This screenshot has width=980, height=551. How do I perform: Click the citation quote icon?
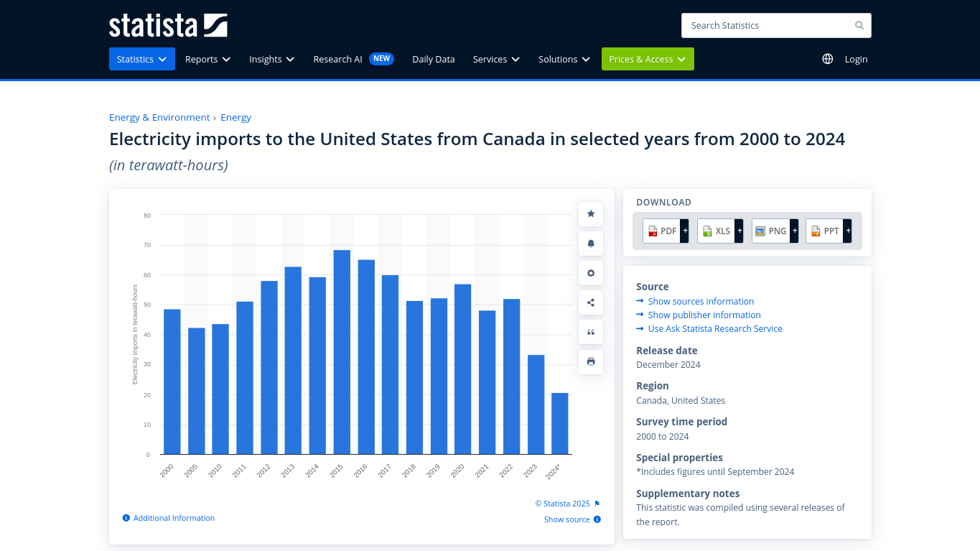point(591,332)
